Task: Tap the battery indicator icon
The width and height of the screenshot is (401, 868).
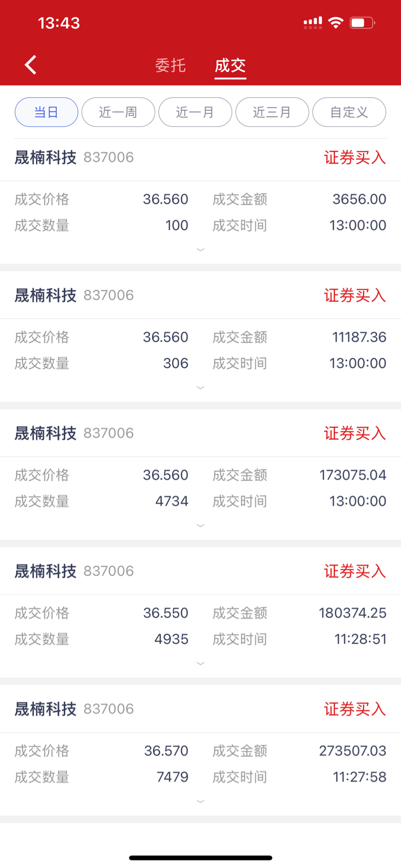Action: click(362, 22)
